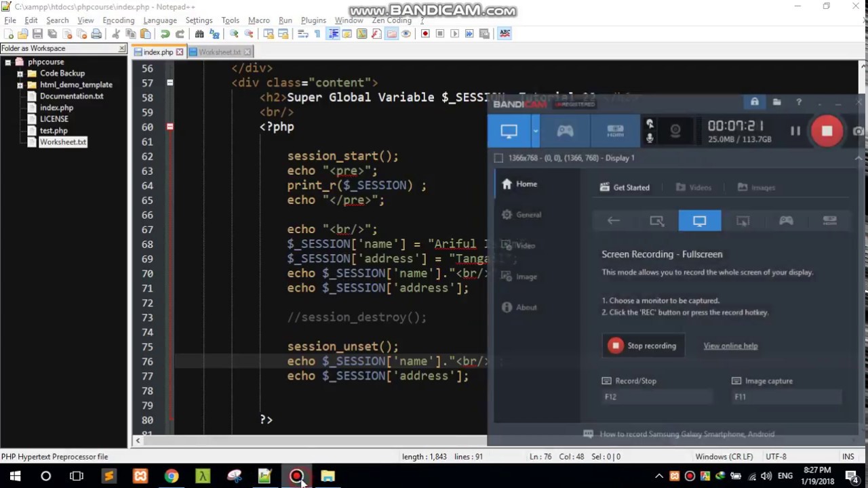The image size is (868, 488).
Task: Select Bandicam game recording mode gamepad
Action: 565,131
